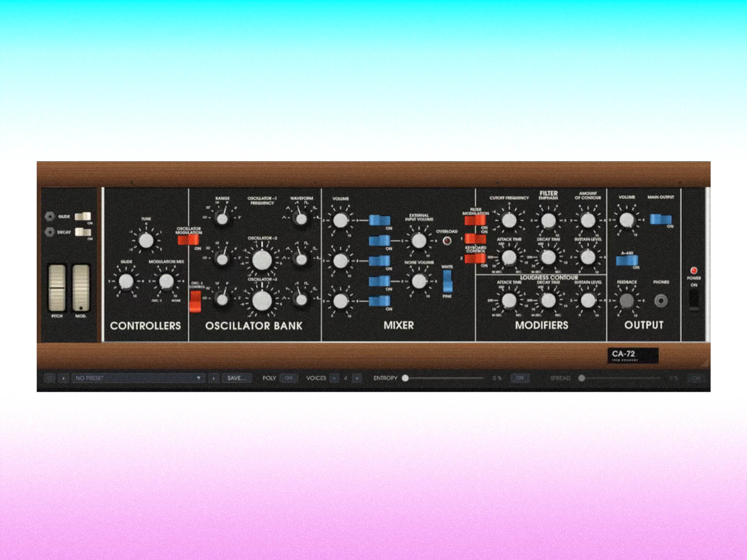Viewport: 747px width, 560px height.
Task: Flip the White/Pink noise switch
Action: coord(447,281)
